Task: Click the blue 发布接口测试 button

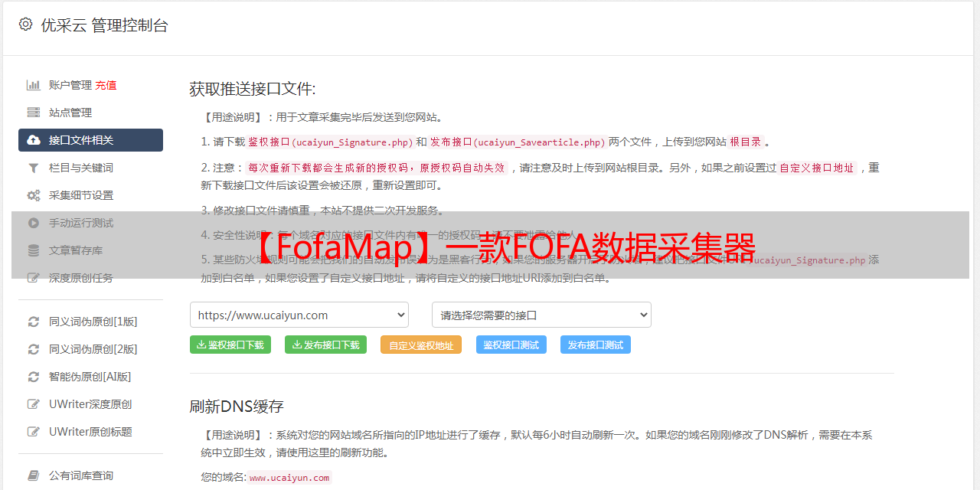Action: tap(596, 345)
